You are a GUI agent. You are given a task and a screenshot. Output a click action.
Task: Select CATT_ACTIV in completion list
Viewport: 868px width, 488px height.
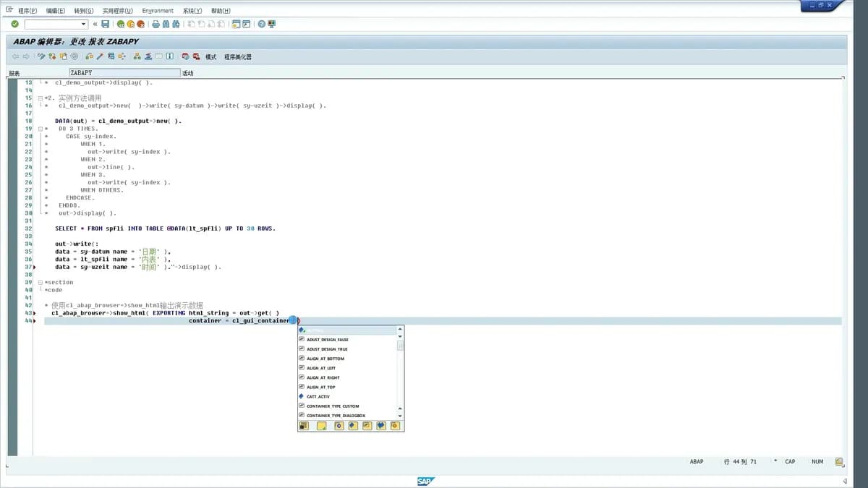318,397
